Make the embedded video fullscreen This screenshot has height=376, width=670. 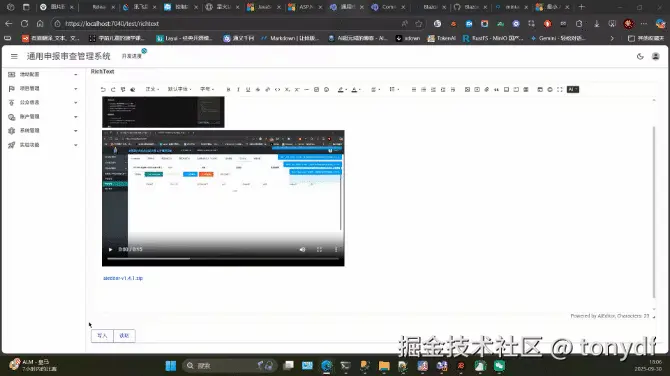319,250
